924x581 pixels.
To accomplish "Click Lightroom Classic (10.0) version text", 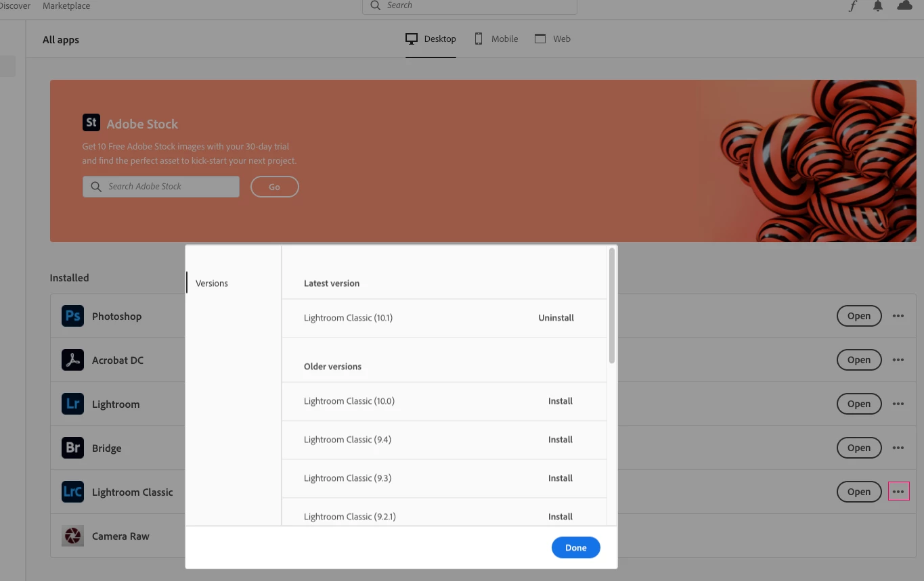I will coord(349,401).
